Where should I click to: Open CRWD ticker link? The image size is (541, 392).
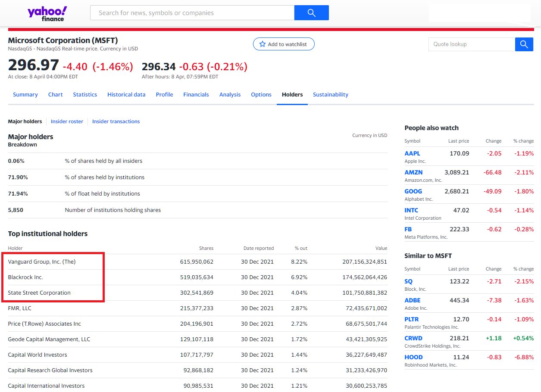413,338
